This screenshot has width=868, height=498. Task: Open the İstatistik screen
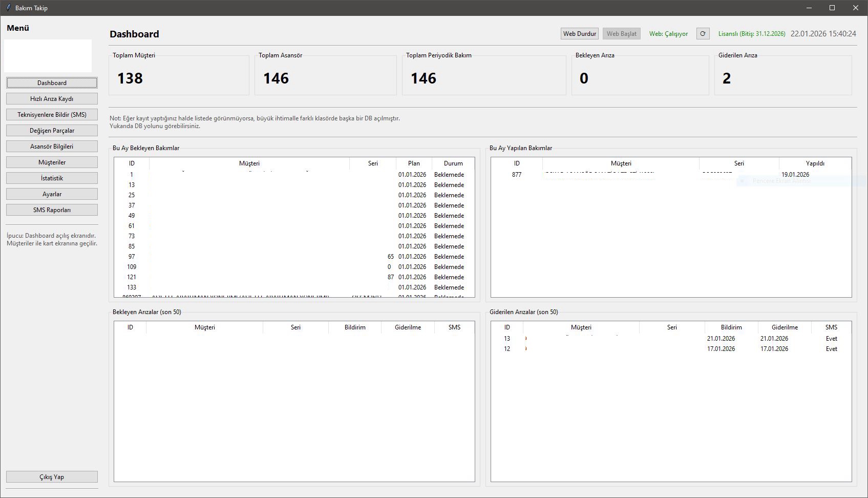point(51,178)
